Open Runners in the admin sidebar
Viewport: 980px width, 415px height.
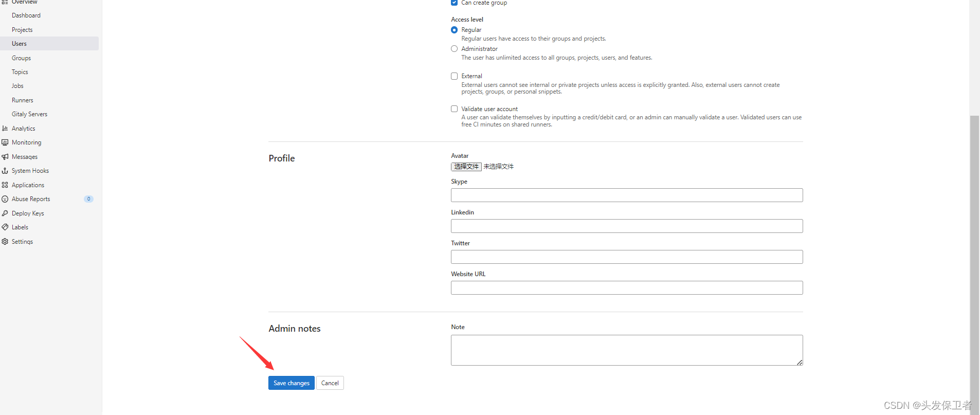pyautogui.click(x=49, y=100)
